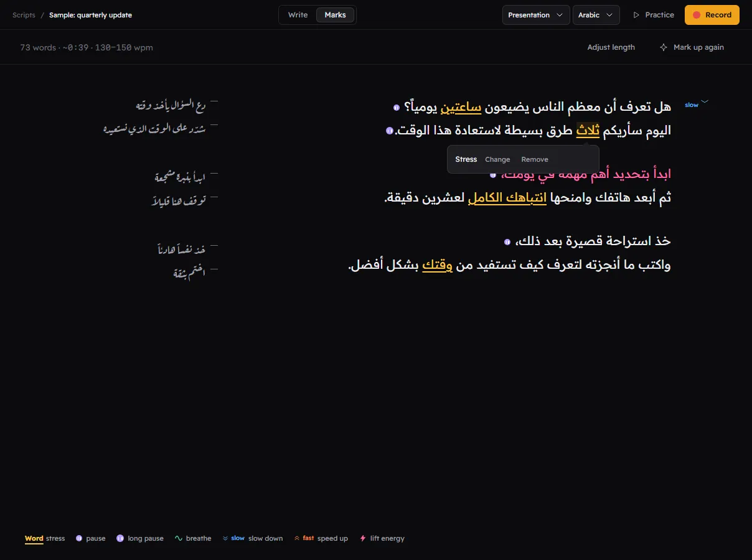Viewport: 752px width, 560px height.
Task: Open the Presentation dropdown
Action: [x=536, y=15]
